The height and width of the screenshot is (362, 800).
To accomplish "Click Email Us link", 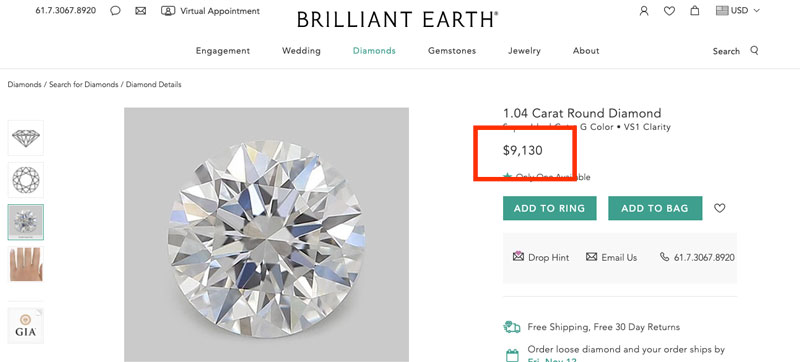I will pos(611,257).
